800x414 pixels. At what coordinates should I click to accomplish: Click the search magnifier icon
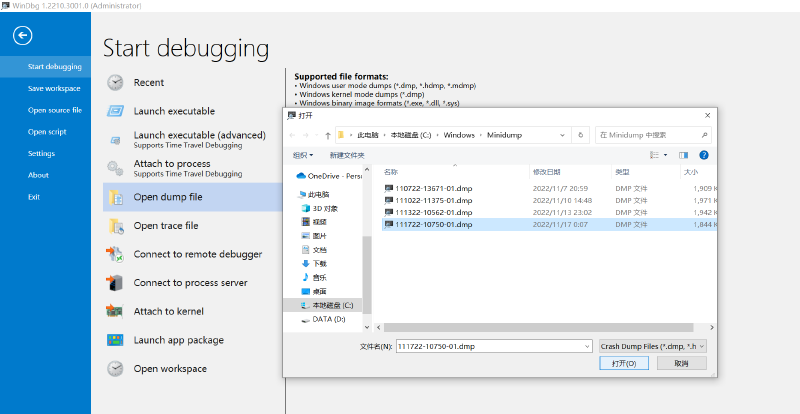(x=704, y=135)
